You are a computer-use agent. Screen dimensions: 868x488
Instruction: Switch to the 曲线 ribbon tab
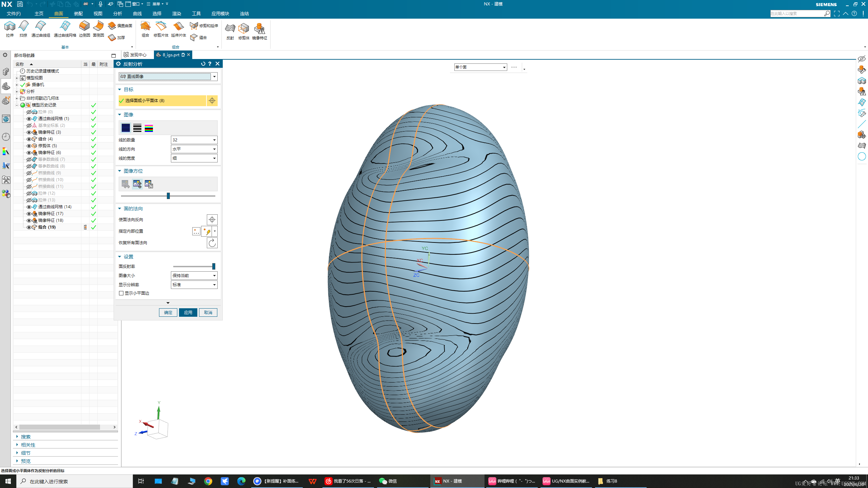coord(137,14)
